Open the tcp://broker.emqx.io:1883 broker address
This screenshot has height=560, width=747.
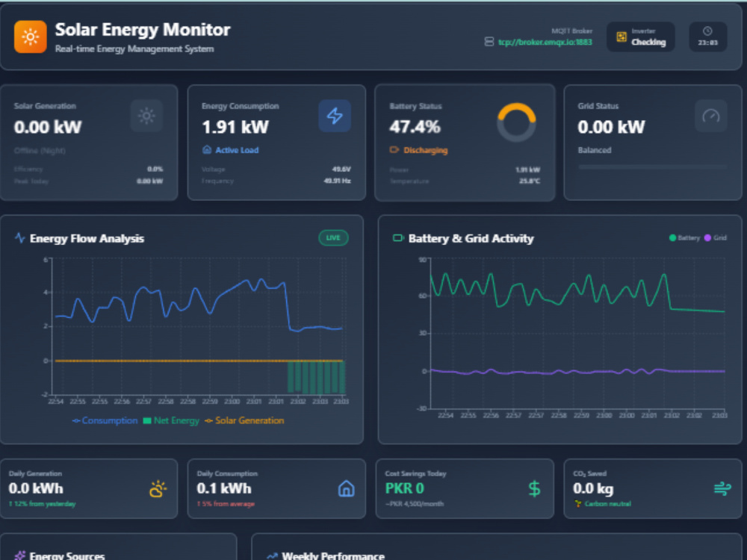tap(545, 42)
